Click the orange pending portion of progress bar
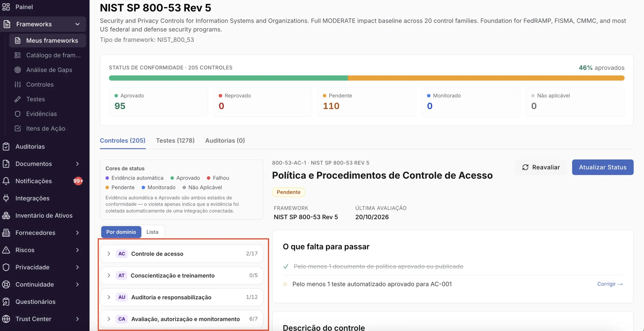 click(x=486, y=78)
